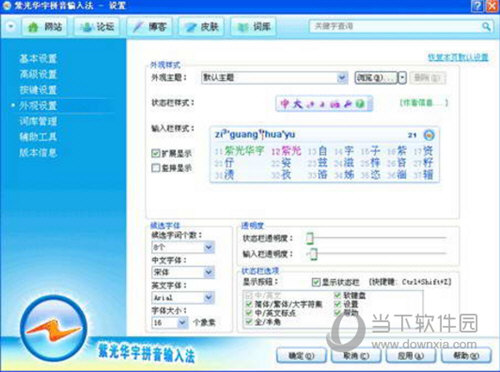Switch to 基本设置 in the sidebar

coord(38,59)
